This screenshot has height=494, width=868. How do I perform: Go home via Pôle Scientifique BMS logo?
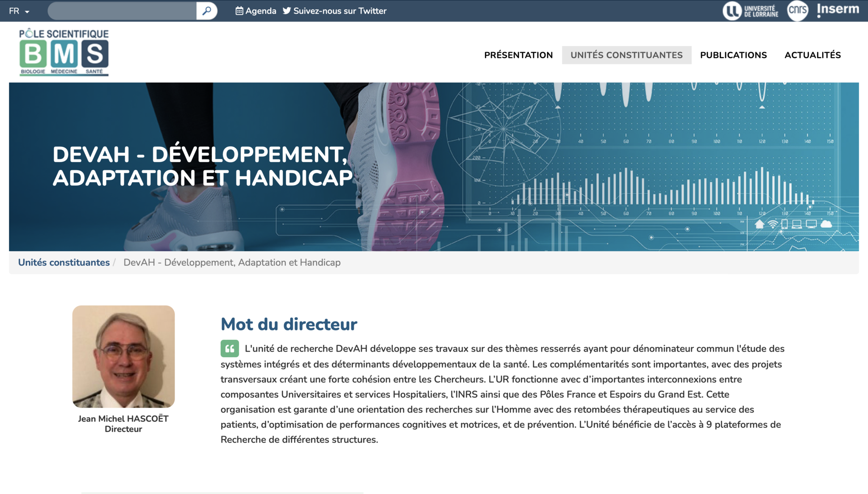point(64,52)
